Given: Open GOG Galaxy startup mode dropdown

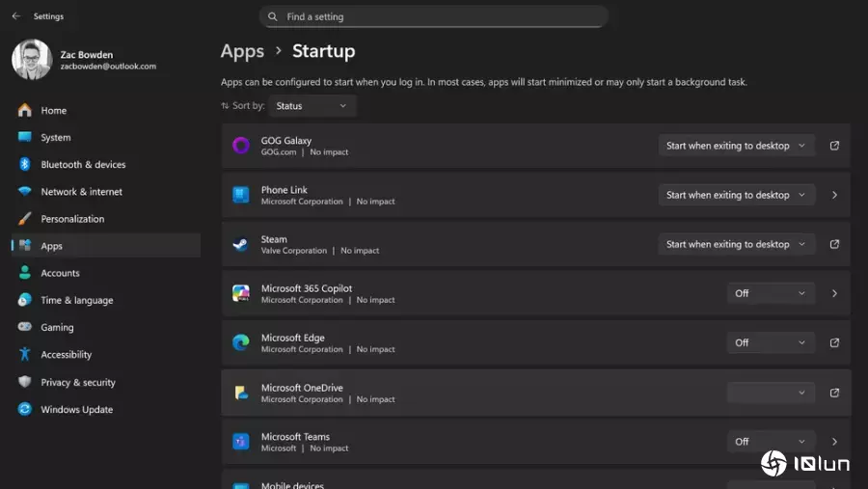Looking at the screenshot, I should point(737,146).
